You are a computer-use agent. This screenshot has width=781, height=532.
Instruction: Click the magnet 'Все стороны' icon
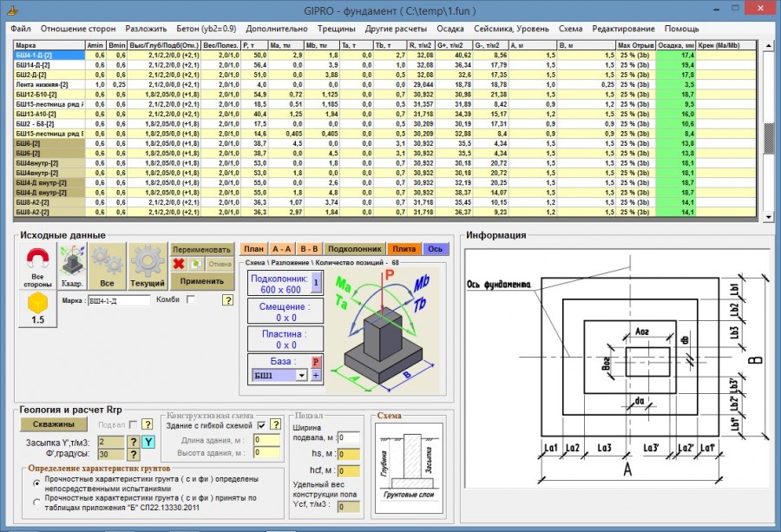click(x=38, y=266)
